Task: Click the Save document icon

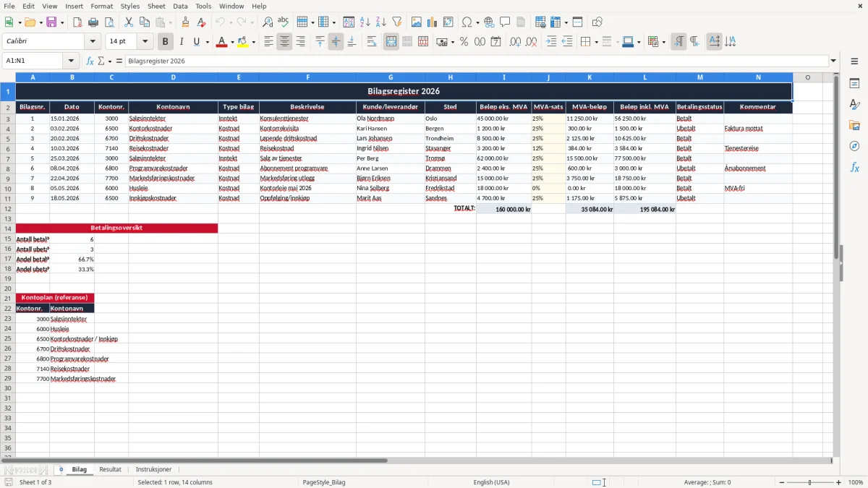Action: (51, 22)
